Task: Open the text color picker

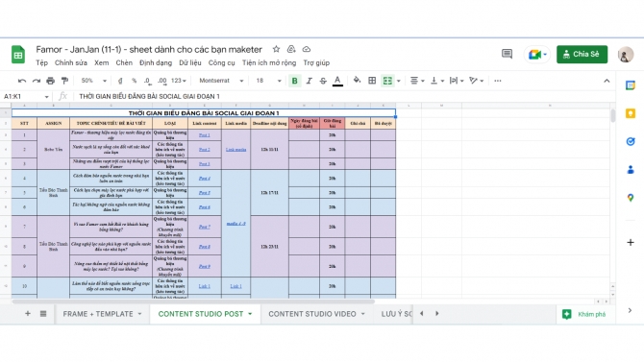Action: pyautogui.click(x=337, y=81)
